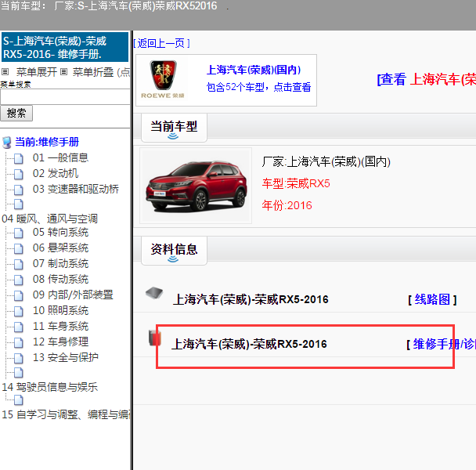This screenshot has height=470, width=476.
Task: Open tree item 11 车身系统
Action: [61, 327]
